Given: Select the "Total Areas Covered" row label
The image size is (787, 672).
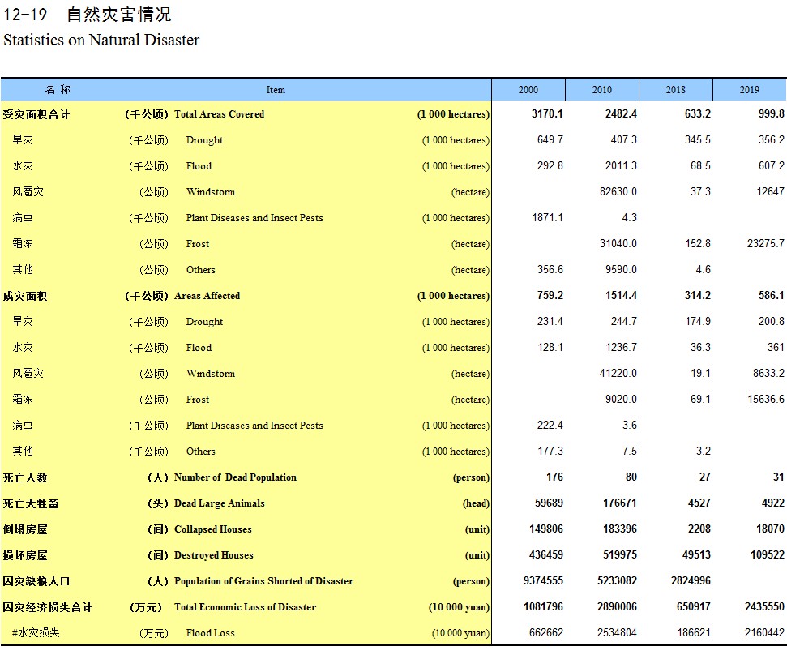Looking at the screenshot, I should point(219,114).
